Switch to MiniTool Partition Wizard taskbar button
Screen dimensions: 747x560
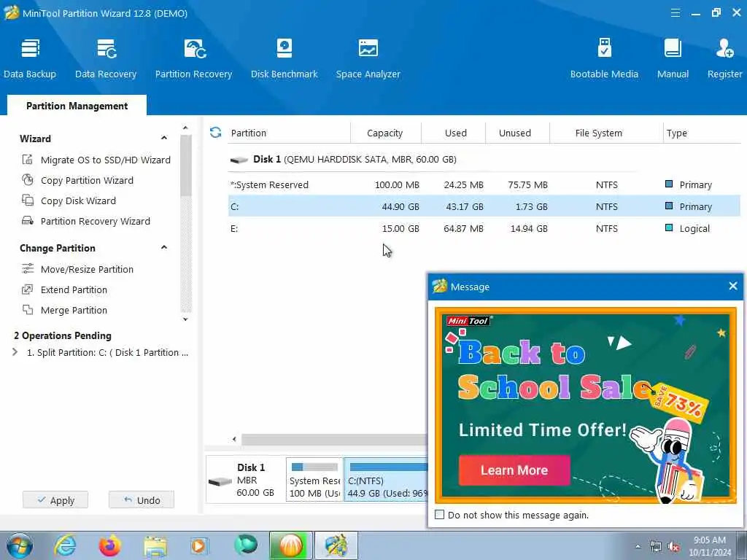click(x=336, y=545)
